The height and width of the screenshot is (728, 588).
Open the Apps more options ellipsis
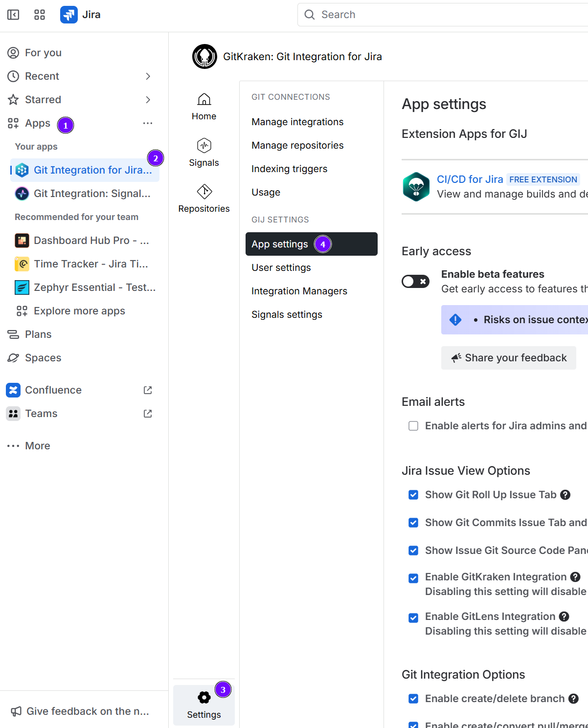click(148, 123)
